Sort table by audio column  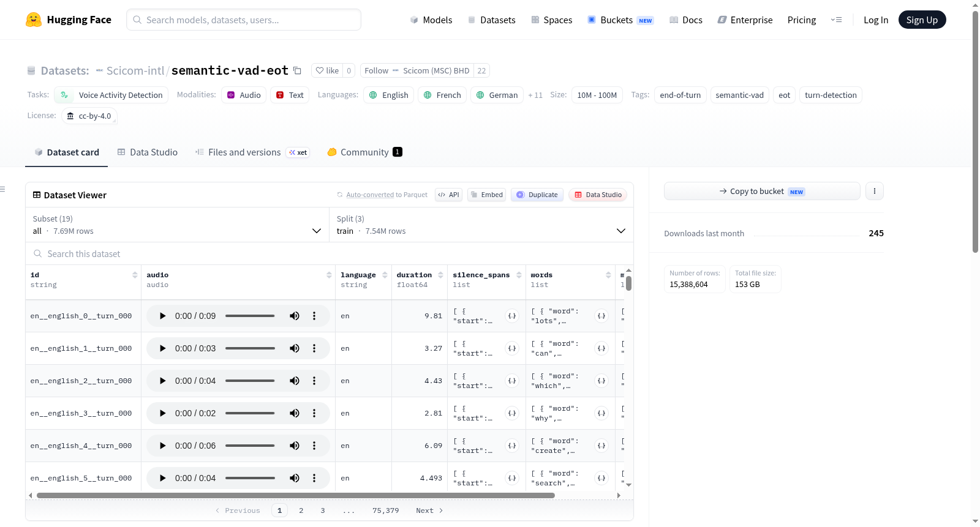[329, 275]
